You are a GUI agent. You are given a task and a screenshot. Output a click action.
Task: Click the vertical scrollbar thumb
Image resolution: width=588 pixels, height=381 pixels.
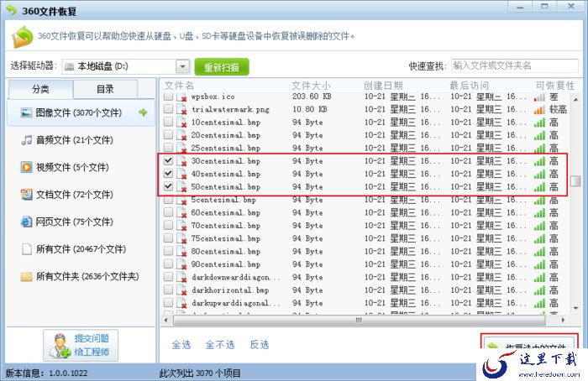tap(575, 180)
